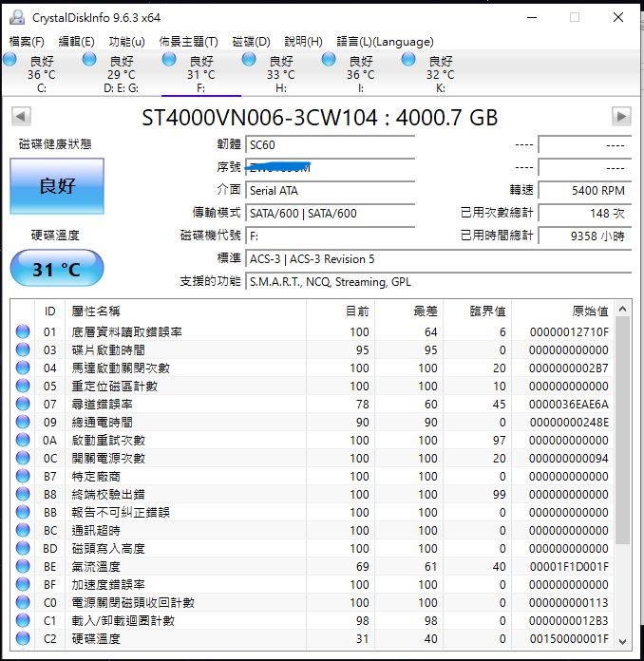
Task: Click the firmware field SC60
Action: [331, 144]
